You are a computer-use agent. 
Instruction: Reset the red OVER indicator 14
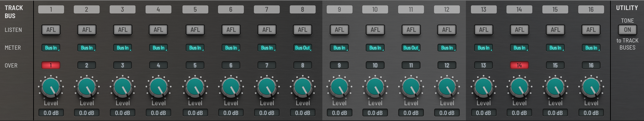520,65
